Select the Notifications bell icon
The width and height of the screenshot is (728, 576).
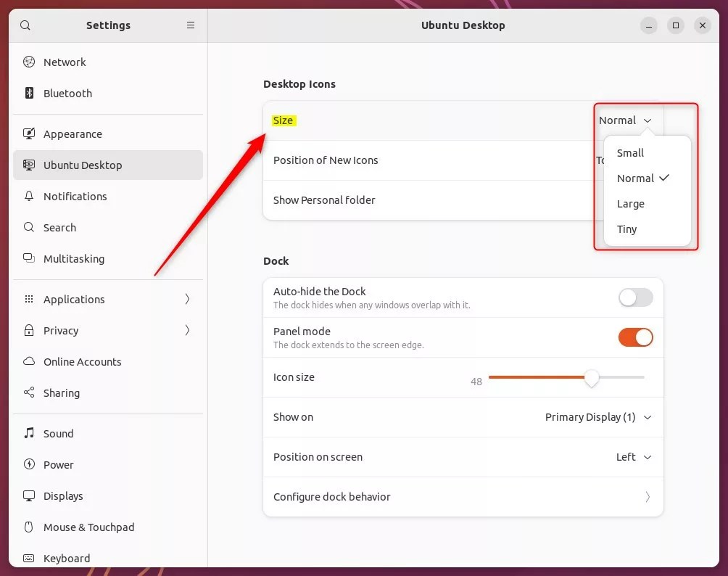click(x=29, y=196)
